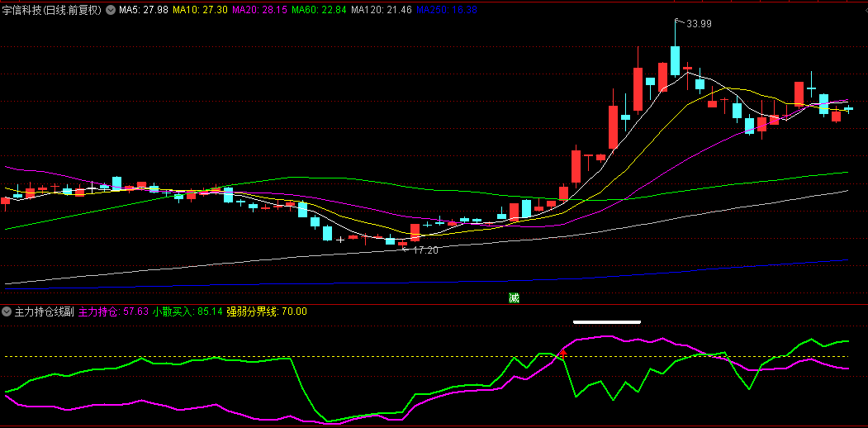Select the MA60: 22.84 label

tap(320, 9)
